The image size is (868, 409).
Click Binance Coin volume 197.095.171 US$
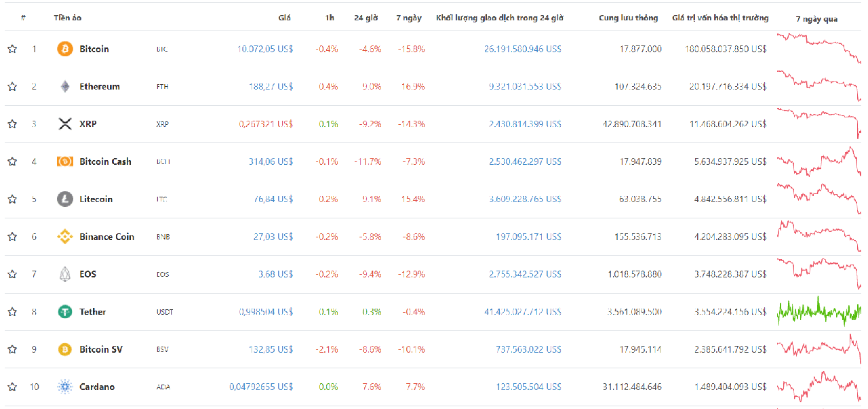point(528,237)
